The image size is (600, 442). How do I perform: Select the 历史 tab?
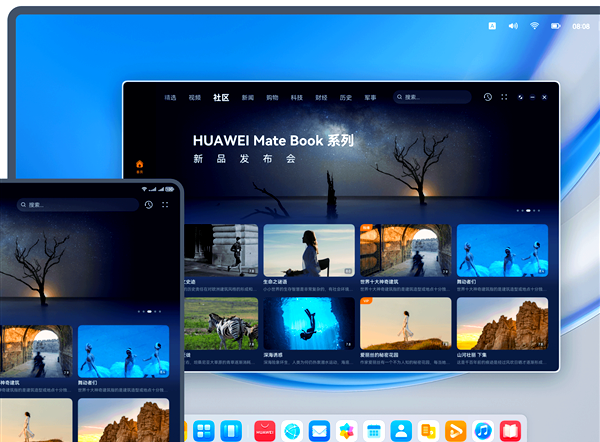346,98
